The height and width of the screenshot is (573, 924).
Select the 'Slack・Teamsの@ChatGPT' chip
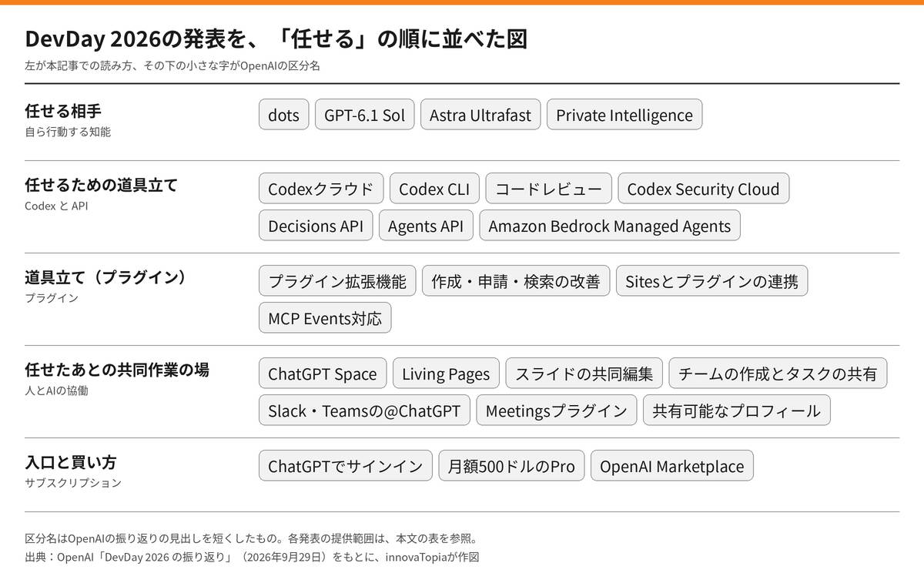pos(364,410)
